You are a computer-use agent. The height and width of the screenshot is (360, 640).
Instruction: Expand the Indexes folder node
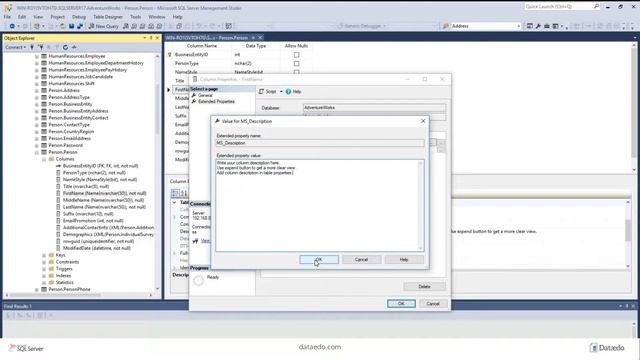point(44,276)
